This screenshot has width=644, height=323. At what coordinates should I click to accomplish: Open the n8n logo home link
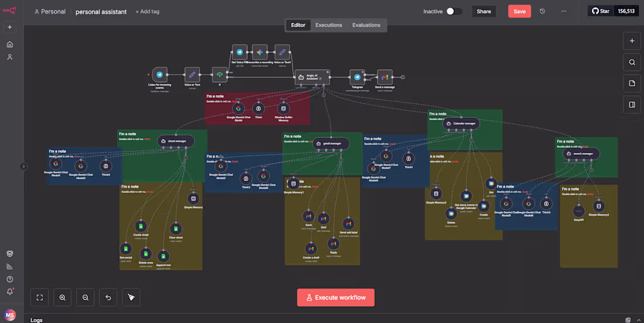[x=9, y=11]
